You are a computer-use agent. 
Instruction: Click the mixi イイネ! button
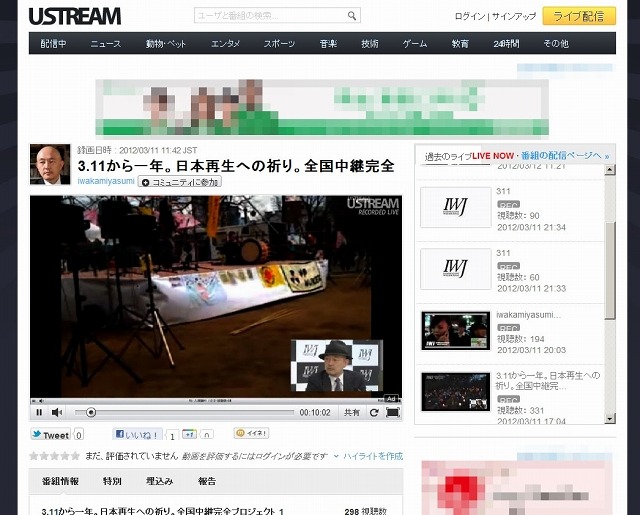tap(252, 434)
